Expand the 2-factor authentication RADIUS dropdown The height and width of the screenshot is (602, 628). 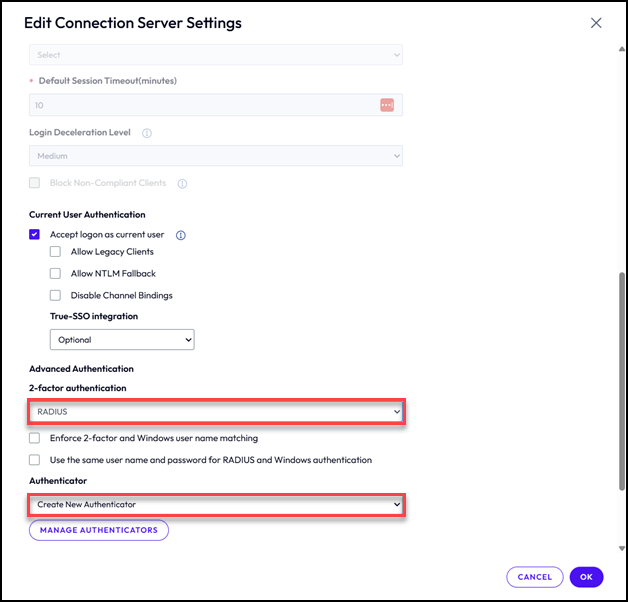(x=215, y=412)
